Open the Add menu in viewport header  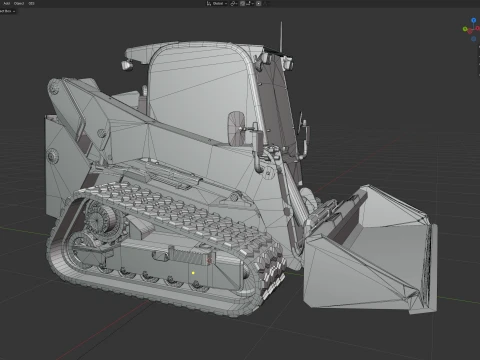point(6,3)
